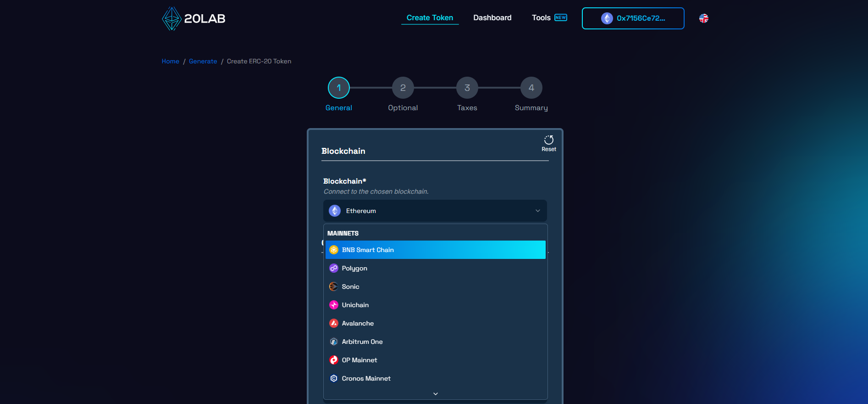Click the Ethereum logo in the dropdown field
This screenshot has height=404, width=868.
335,211
